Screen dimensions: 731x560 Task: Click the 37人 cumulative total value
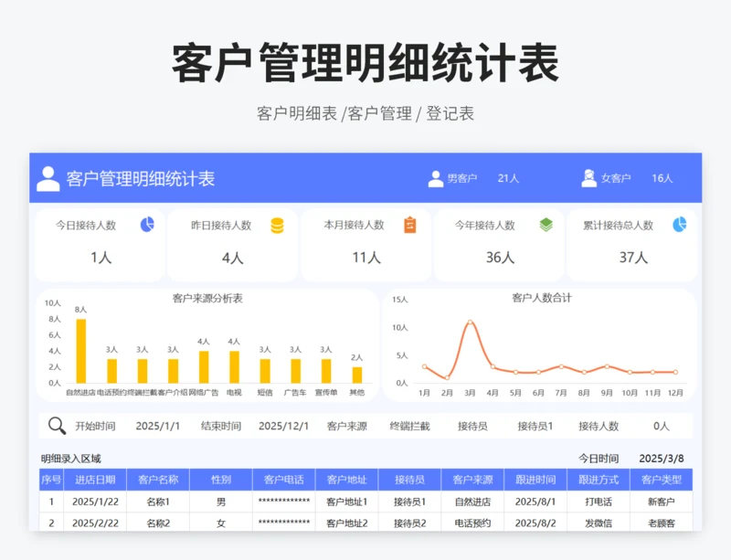pyautogui.click(x=633, y=258)
